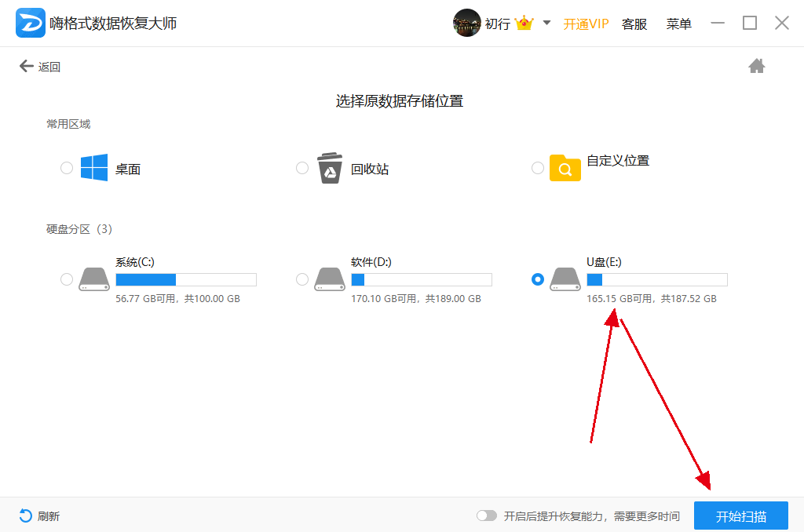Open 客服 customer service
The width and height of the screenshot is (804, 532).
[634, 24]
